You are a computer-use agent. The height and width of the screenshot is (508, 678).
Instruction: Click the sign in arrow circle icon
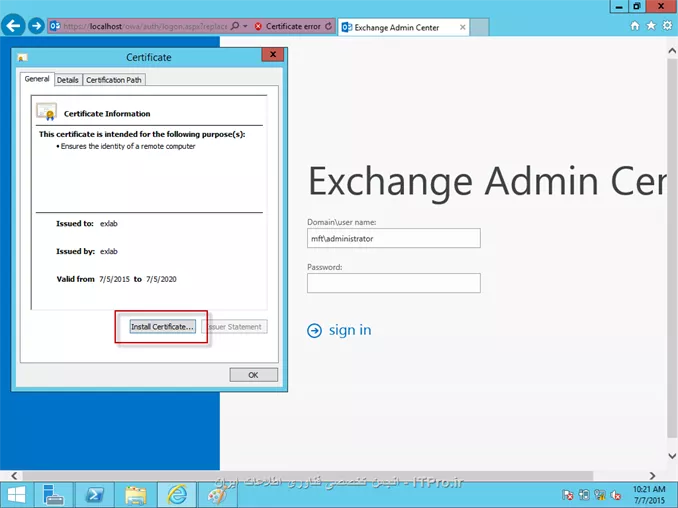click(x=314, y=331)
